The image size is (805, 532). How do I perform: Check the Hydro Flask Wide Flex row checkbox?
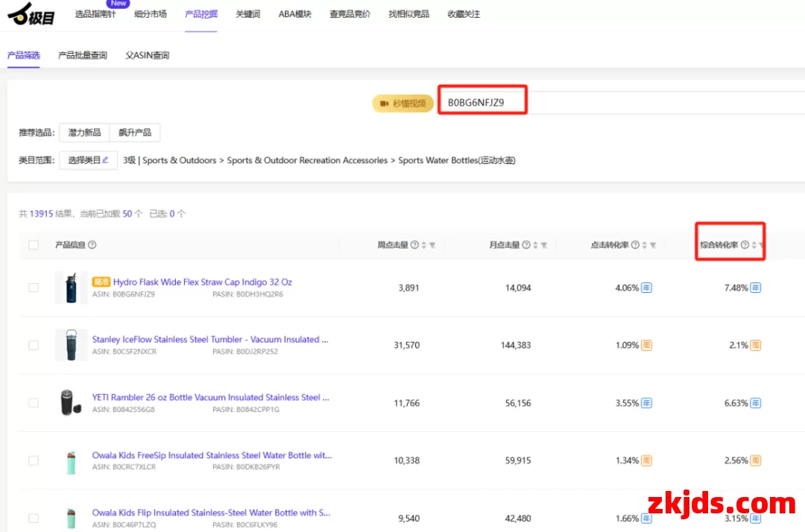(x=34, y=288)
